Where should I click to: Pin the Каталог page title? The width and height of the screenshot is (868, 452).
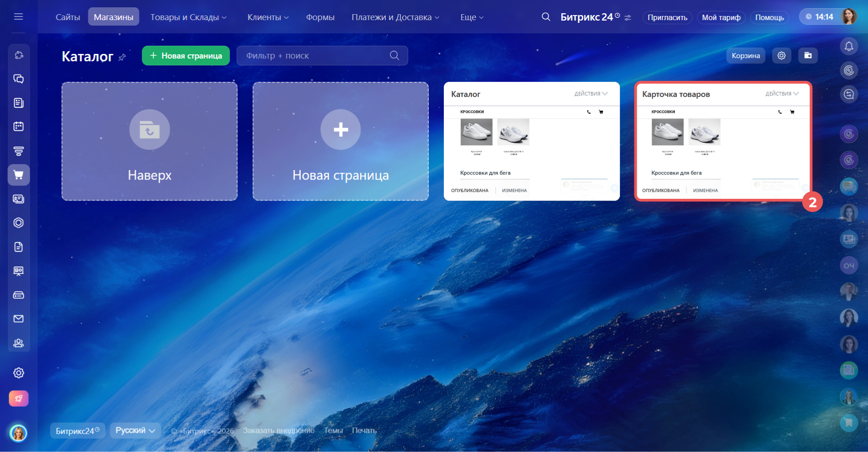pos(122,58)
